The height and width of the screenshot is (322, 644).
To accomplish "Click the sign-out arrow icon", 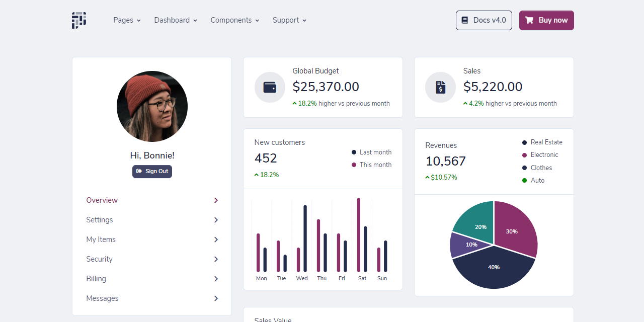I will point(140,171).
